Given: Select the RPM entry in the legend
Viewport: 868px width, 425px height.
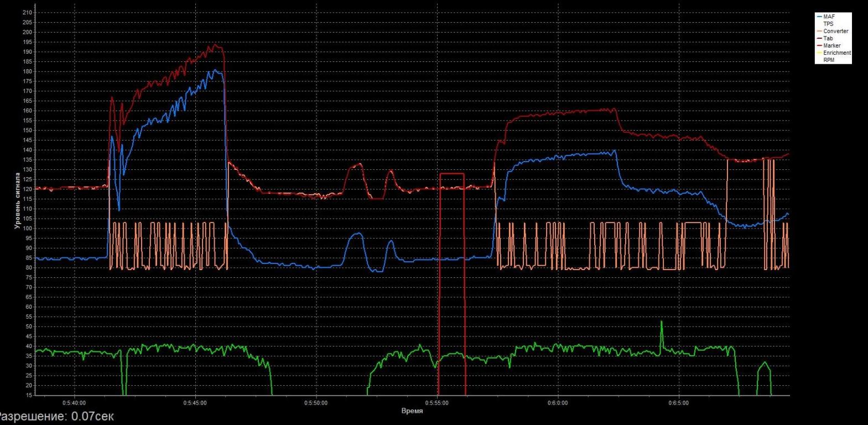Looking at the screenshot, I should point(829,60).
